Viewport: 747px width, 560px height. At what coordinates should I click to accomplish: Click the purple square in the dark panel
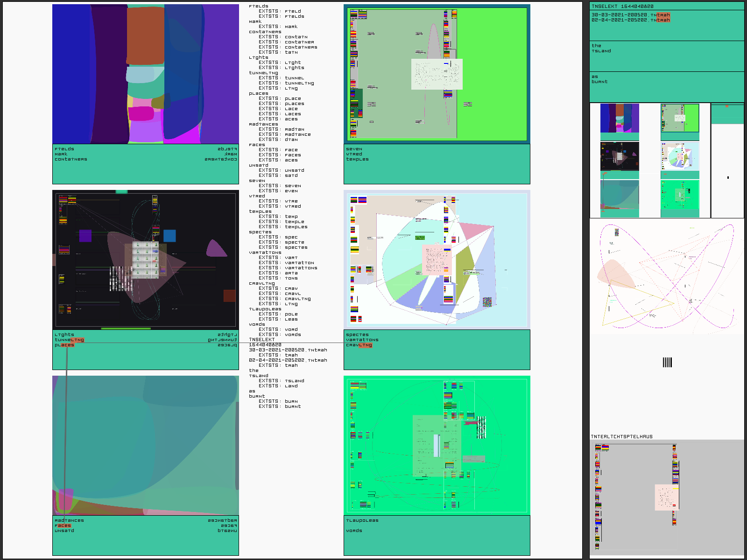(x=85, y=236)
